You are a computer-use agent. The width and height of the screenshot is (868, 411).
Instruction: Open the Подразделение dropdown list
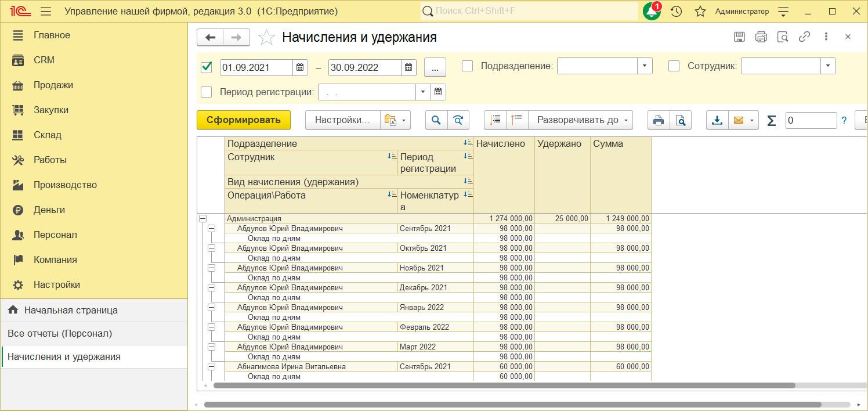click(x=645, y=66)
